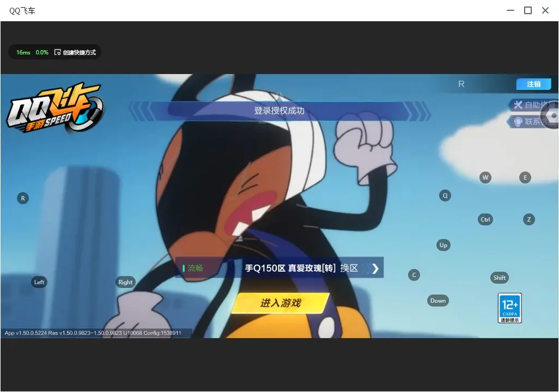
Task: Click the QQ飞车 手游 SPEED logo
Action: click(x=54, y=107)
